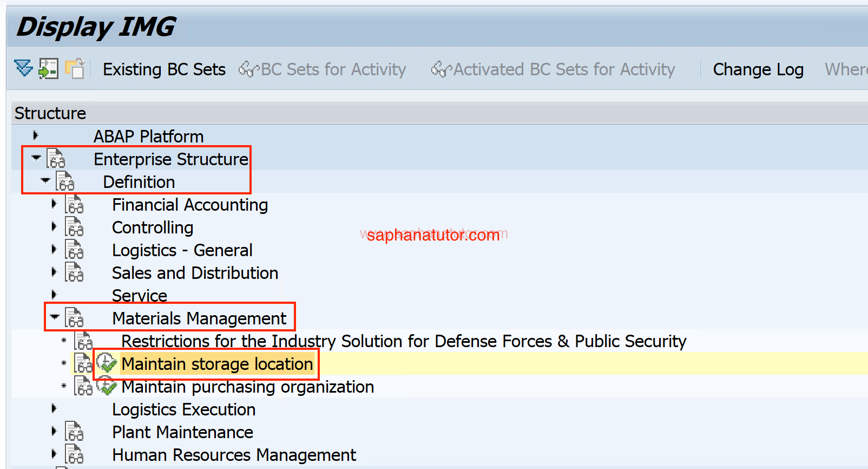Image resolution: width=868 pixels, height=469 pixels.
Task: Click the Expand All funnel toolbar icon
Action: 23,69
